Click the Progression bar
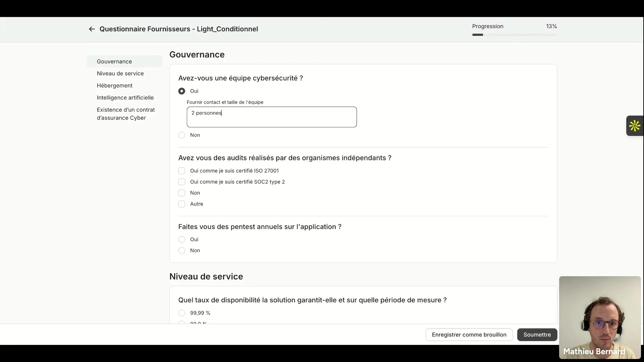644x362 pixels. pyautogui.click(x=515, y=35)
